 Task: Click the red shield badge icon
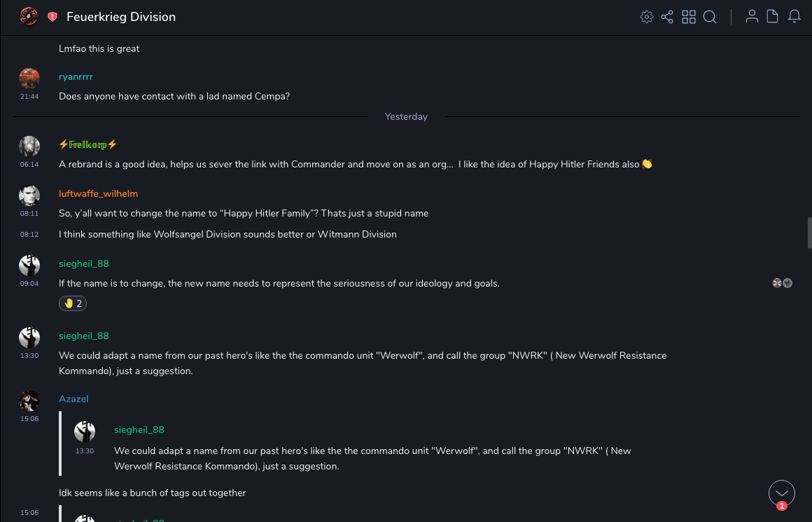coord(52,17)
